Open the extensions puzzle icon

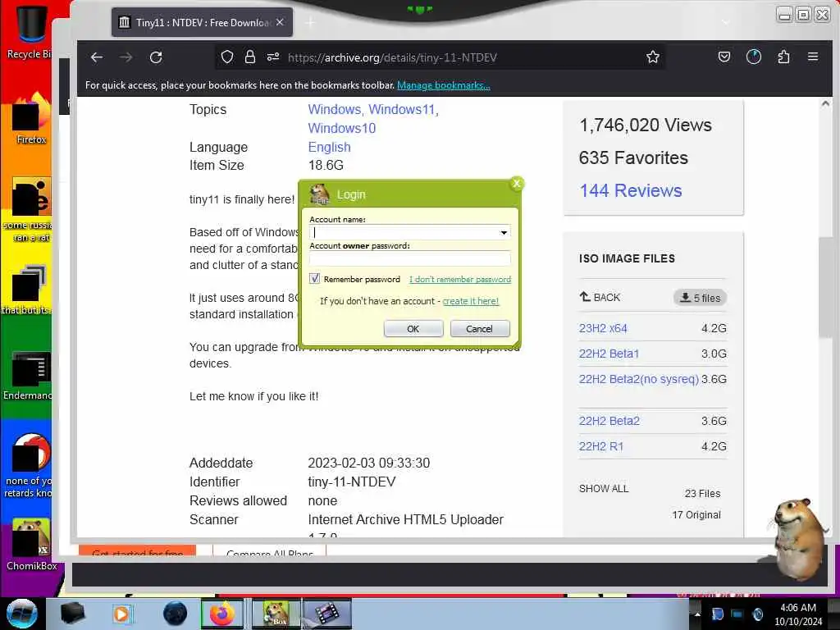click(x=783, y=57)
